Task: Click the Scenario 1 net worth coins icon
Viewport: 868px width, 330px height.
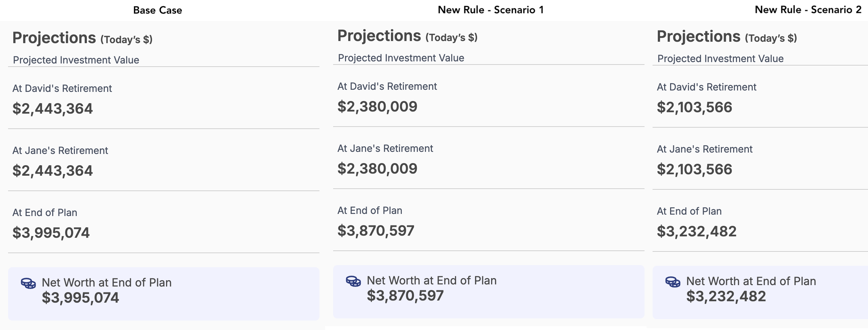Action: coord(353,281)
